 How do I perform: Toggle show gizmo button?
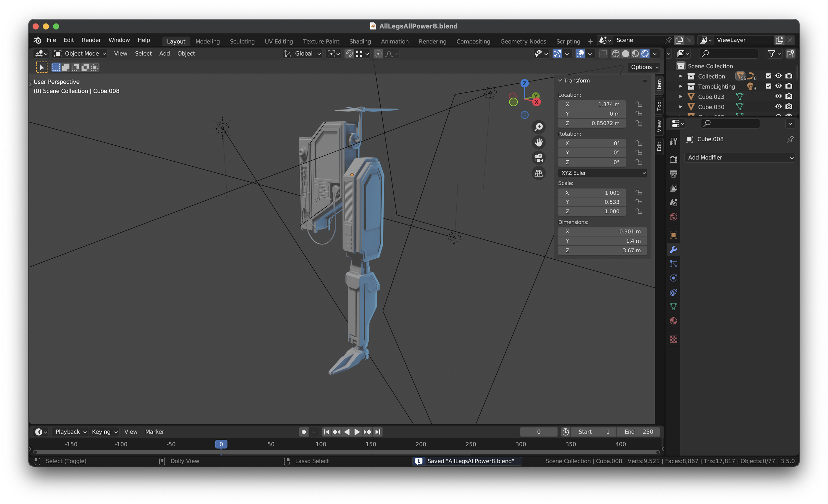(x=557, y=54)
